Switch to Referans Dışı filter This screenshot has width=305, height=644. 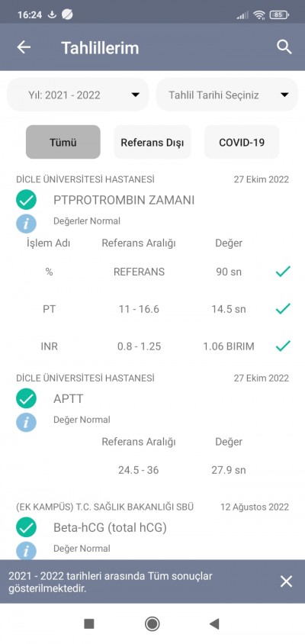[152, 142]
